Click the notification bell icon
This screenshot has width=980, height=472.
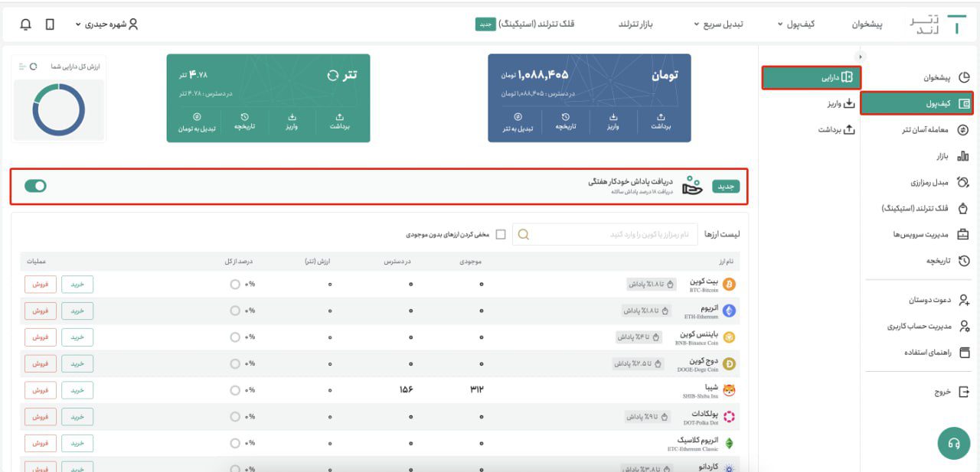tap(25, 24)
